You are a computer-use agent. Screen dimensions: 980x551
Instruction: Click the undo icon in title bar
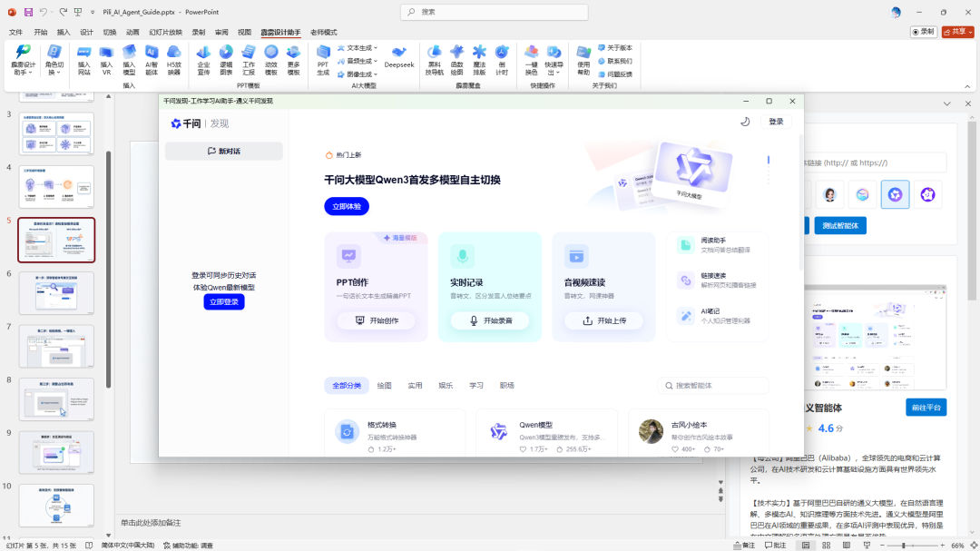[44, 12]
